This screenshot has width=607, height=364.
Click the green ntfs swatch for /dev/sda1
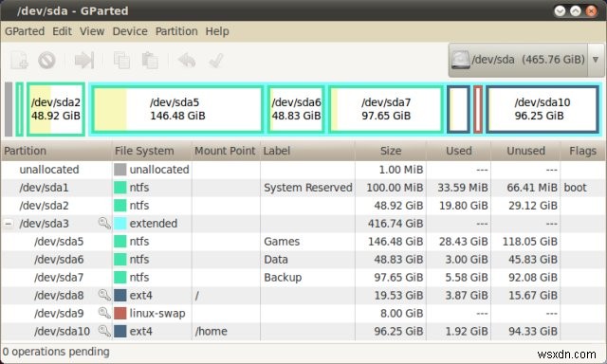coord(120,188)
